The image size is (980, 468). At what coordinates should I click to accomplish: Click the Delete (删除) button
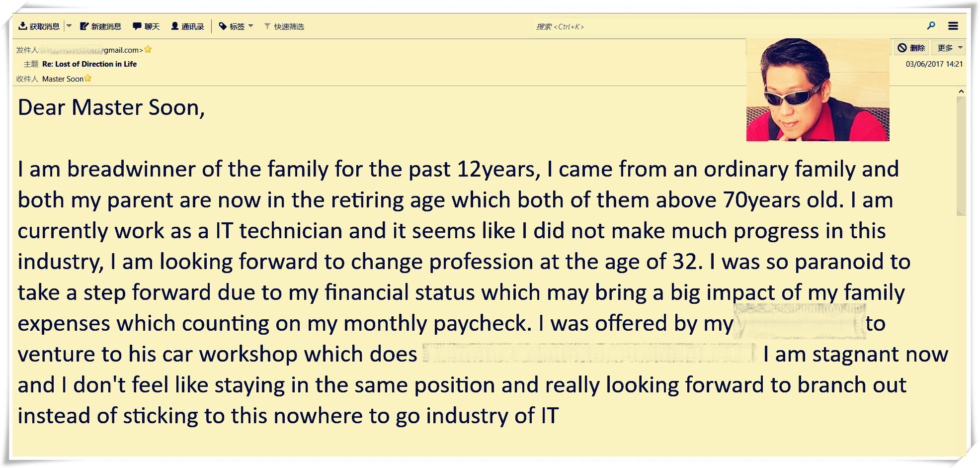coord(911,48)
